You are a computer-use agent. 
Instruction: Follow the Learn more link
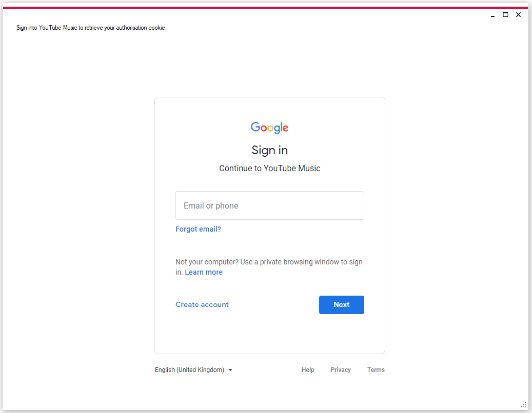pyautogui.click(x=204, y=273)
